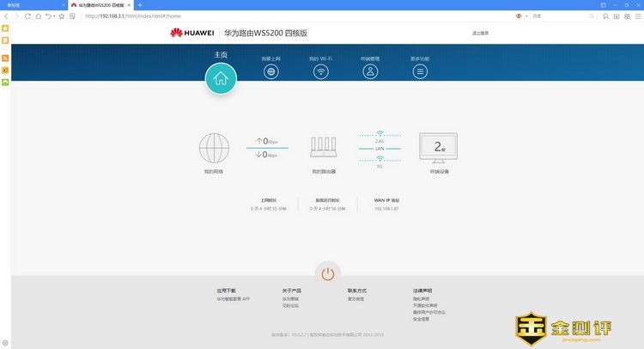
Task: Click the 5G Wi-Fi signal icon
Action: tap(379, 158)
